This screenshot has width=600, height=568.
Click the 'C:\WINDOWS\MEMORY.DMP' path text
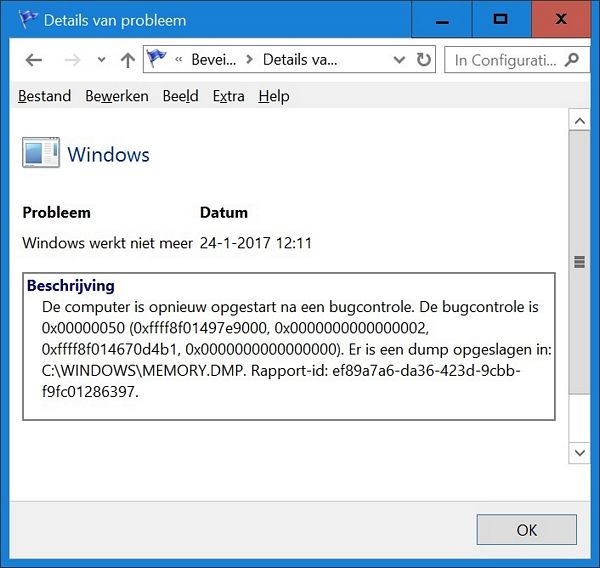(143, 371)
